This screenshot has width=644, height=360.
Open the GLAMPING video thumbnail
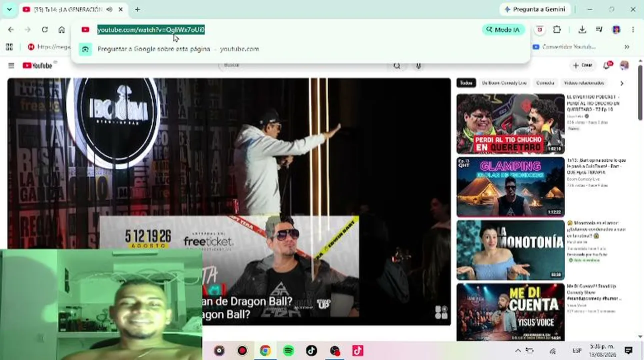510,187
